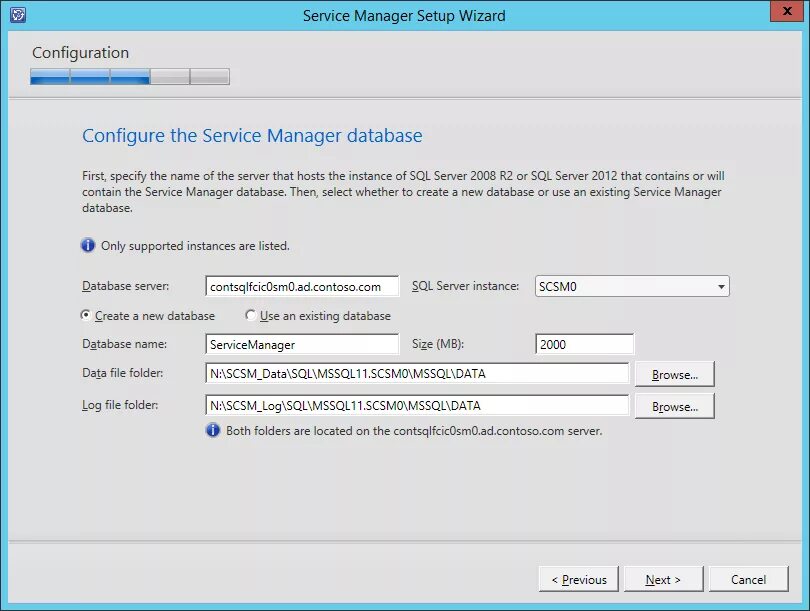This screenshot has width=810, height=611.
Task: Click the Configuration progress bar
Action: (x=130, y=77)
